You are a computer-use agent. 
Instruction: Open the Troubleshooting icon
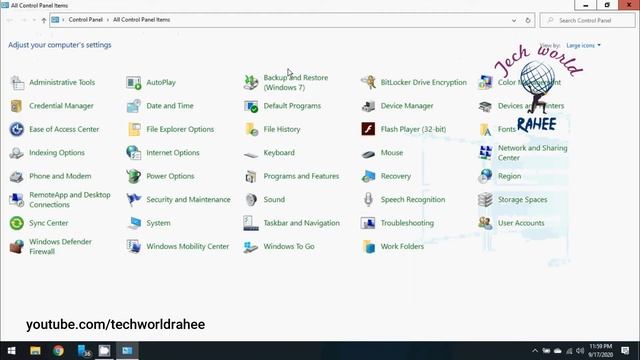(368, 223)
